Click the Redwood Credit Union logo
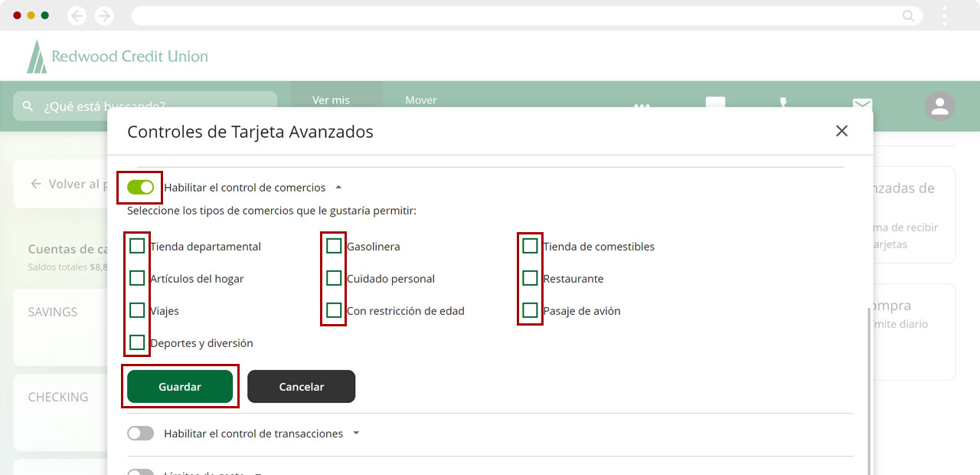The width and height of the screenshot is (980, 475). point(118,57)
